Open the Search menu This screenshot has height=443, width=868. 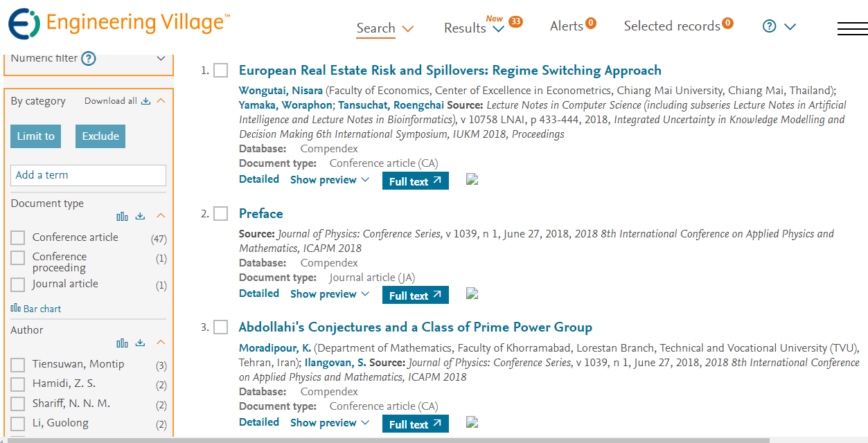[x=385, y=28]
